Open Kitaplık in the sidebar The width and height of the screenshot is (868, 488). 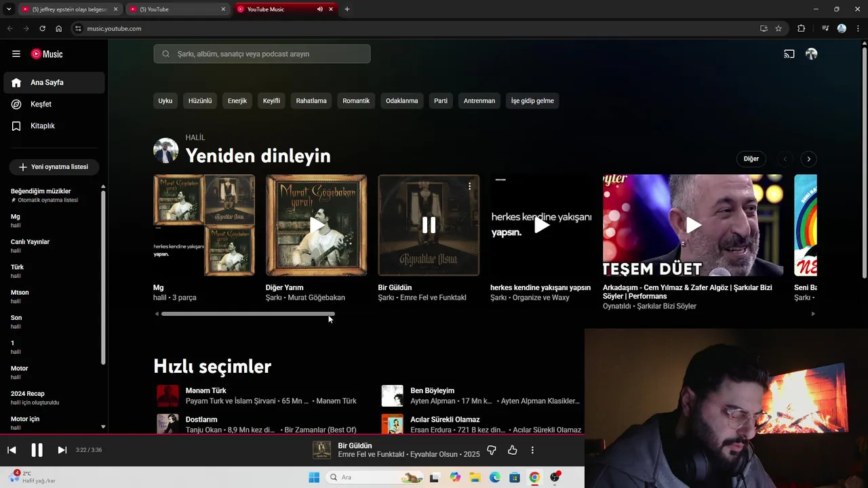[x=53, y=125]
